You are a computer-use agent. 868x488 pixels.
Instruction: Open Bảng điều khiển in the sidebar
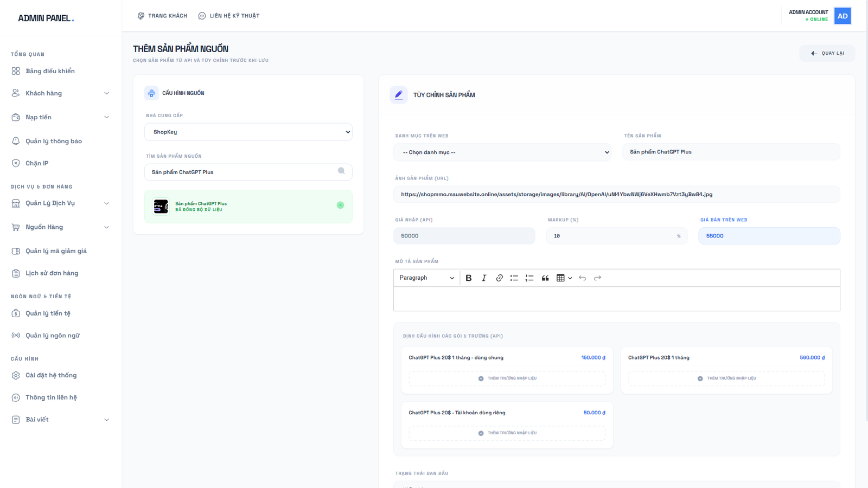[50, 71]
